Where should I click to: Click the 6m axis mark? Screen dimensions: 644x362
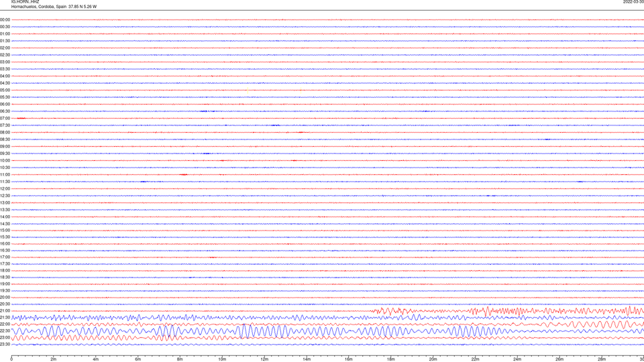point(138,359)
